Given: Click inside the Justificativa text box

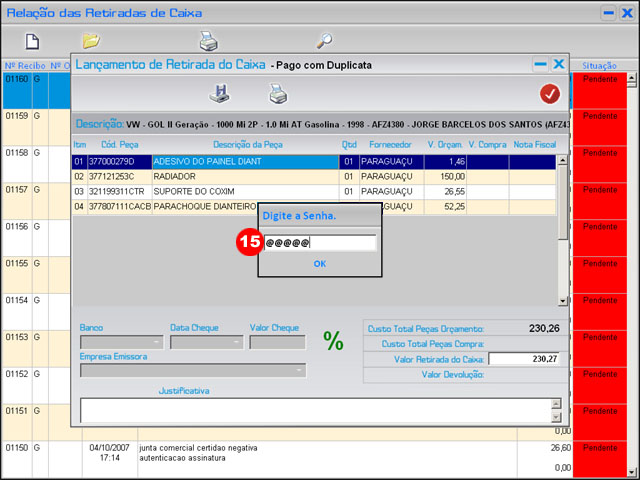Looking at the screenshot, I should click(314, 410).
